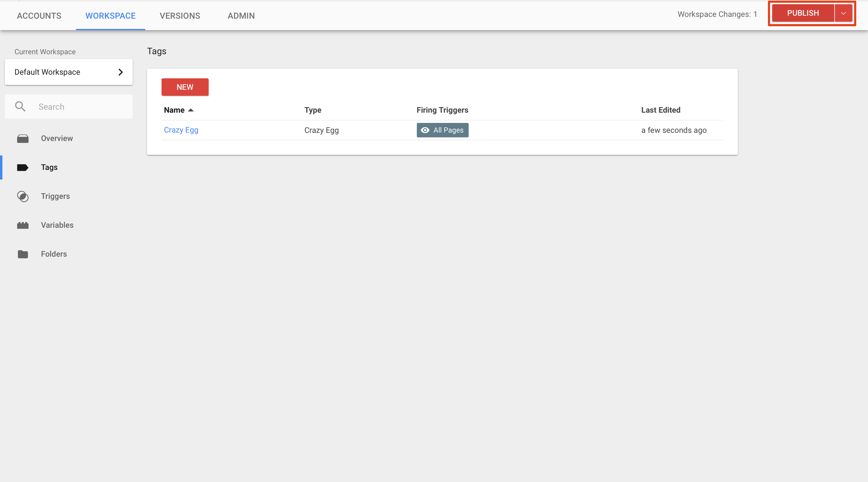The height and width of the screenshot is (482, 868).
Task: Click the Tags page heading
Action: 157,51
